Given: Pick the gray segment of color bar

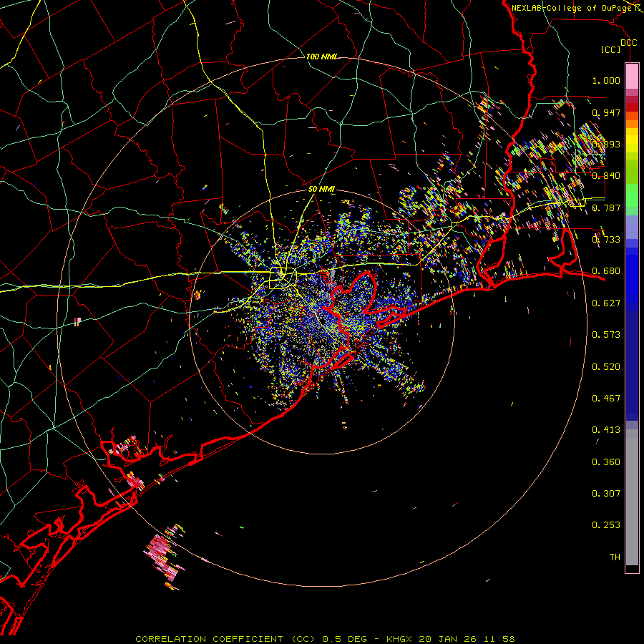Looking at the screenshot, I should click(632, 497).
